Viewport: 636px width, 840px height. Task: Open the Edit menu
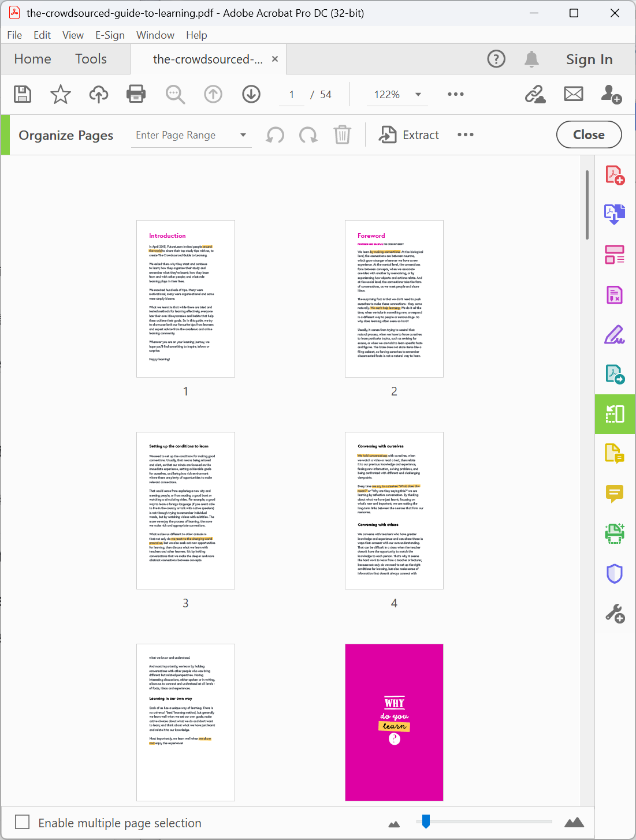42,35
